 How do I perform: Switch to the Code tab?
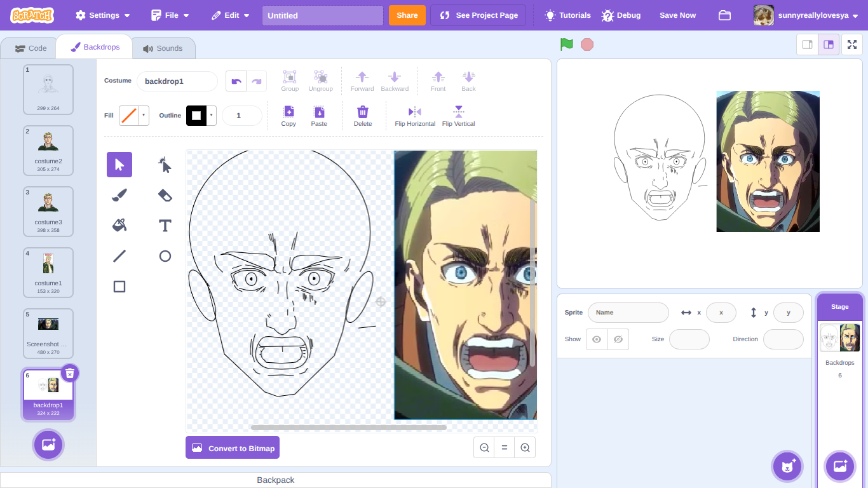[x=30, y=48]
